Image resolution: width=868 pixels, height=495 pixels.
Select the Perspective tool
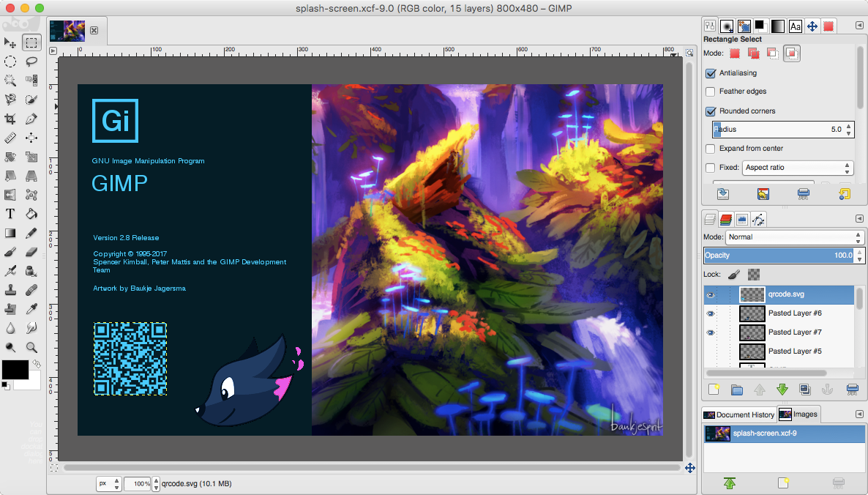pos(31,176)
